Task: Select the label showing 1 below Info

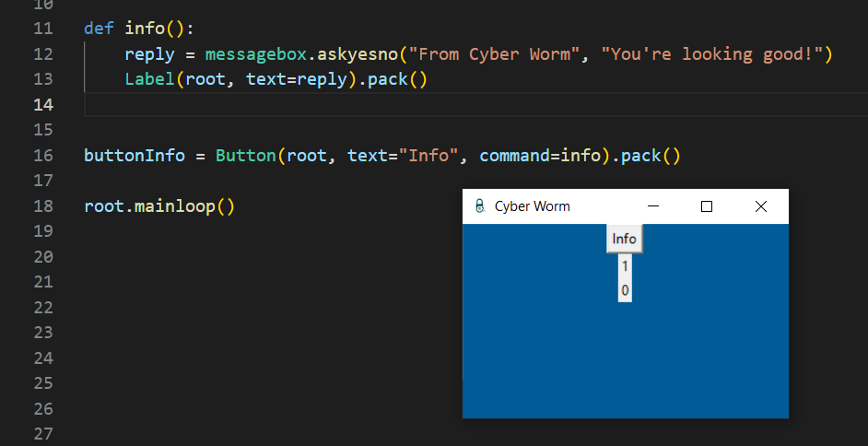Action: click(x=625, y=266)
